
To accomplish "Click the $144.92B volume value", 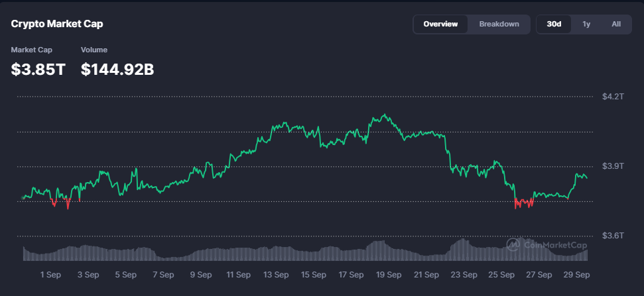I will click(x=117, y=69).
